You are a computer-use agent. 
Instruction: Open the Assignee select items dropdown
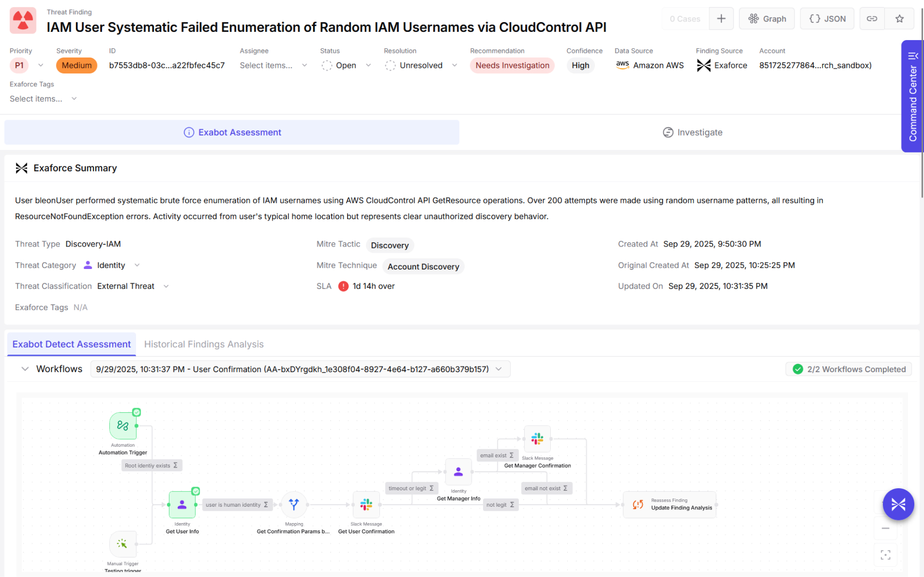click(x=274, y=65)
